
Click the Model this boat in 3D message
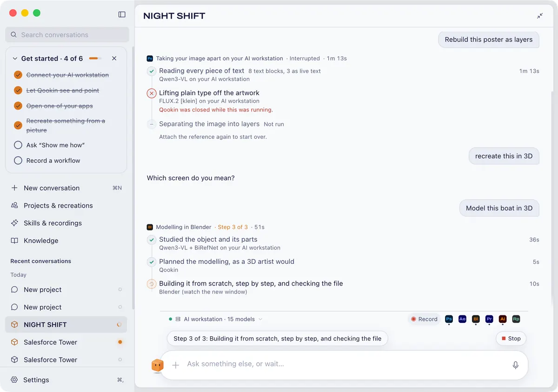click(499, 208)
